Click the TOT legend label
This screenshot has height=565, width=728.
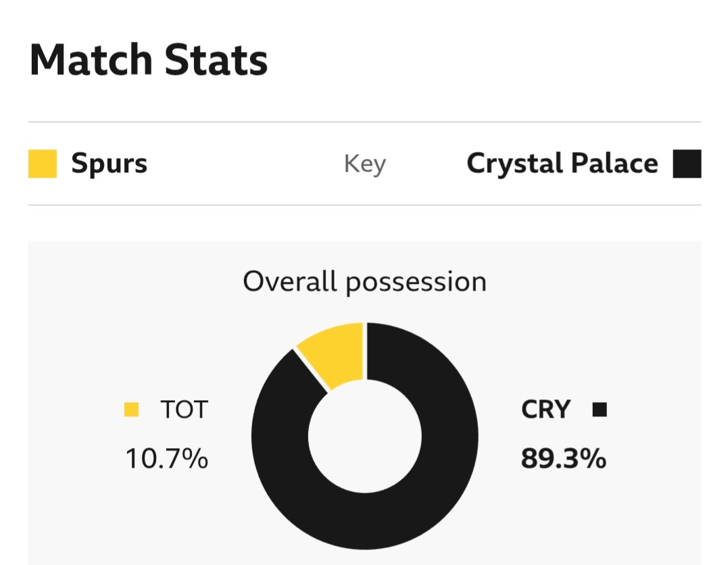tap(184, 410)
